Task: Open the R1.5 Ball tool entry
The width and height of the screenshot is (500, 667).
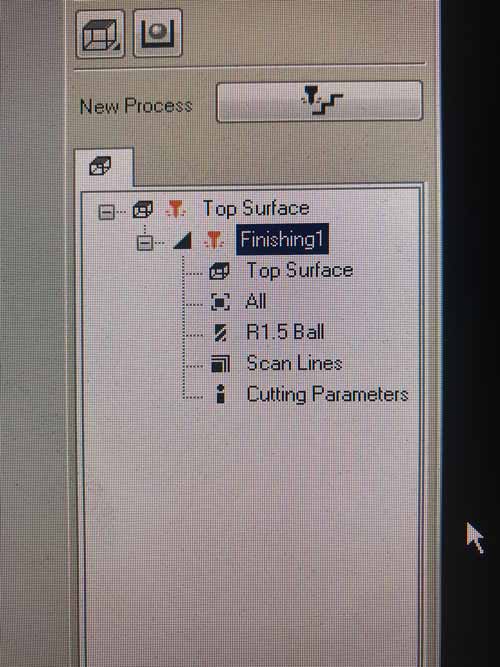Action: (285, 332)
